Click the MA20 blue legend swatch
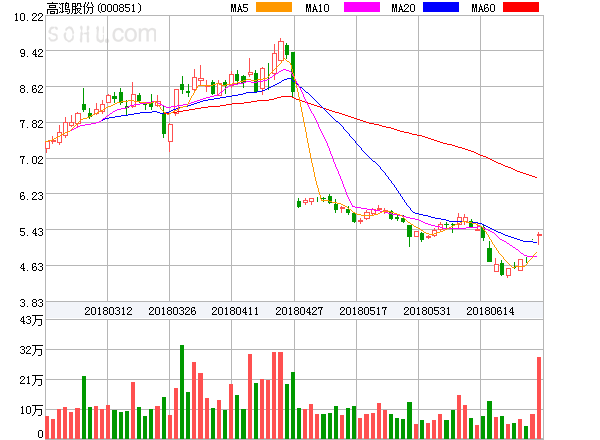 point(443,8)
